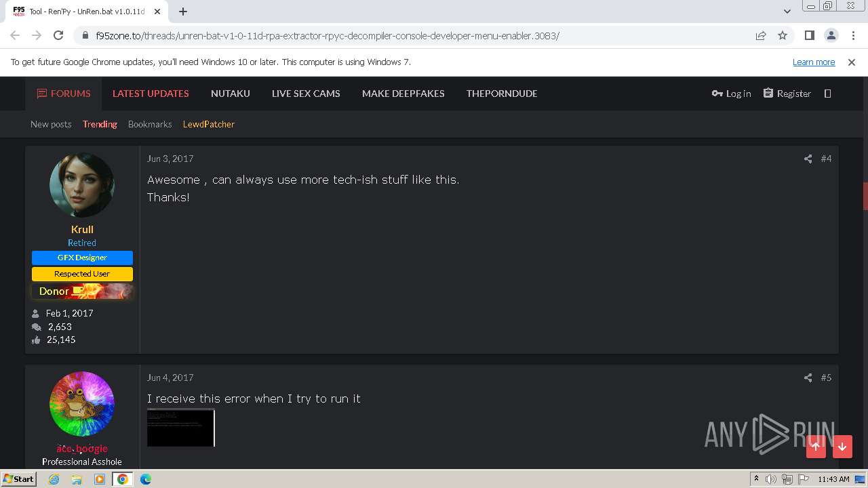Open permalink for post #5
Image resolution: width=868 pixels, height=488 pixels.
[826, 378]
